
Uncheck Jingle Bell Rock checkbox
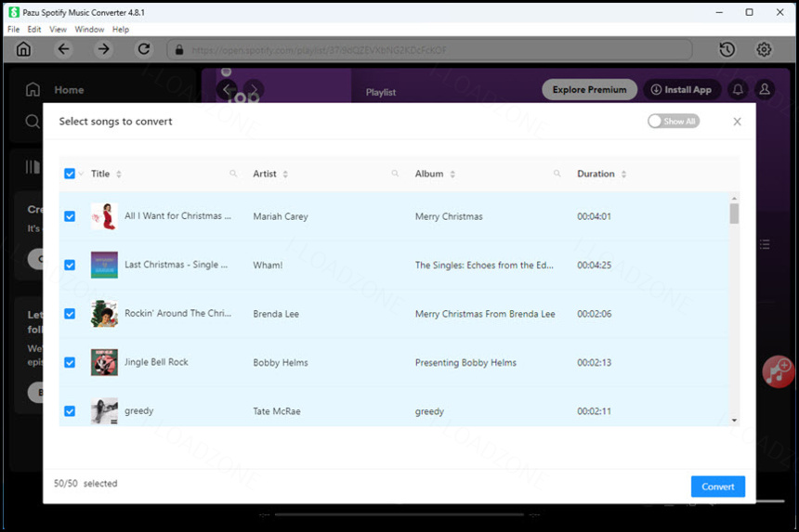[70, 362]
